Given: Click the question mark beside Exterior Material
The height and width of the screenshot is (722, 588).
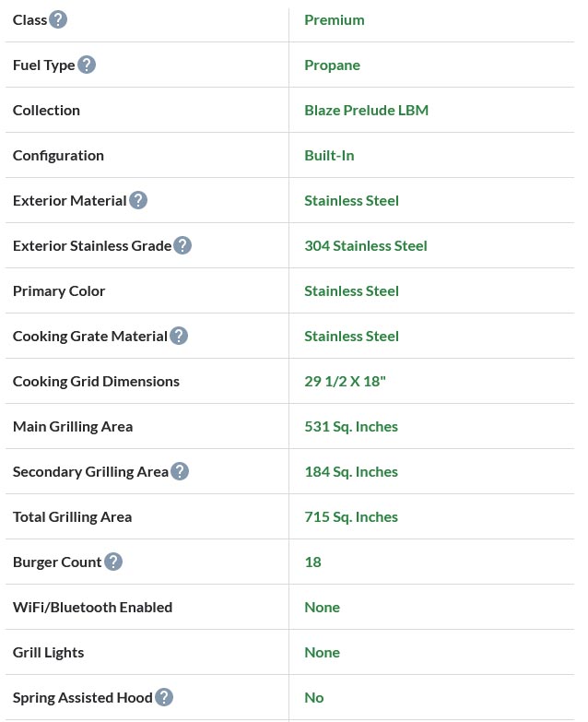Looking at the screenshot, I should click(138, 200).
